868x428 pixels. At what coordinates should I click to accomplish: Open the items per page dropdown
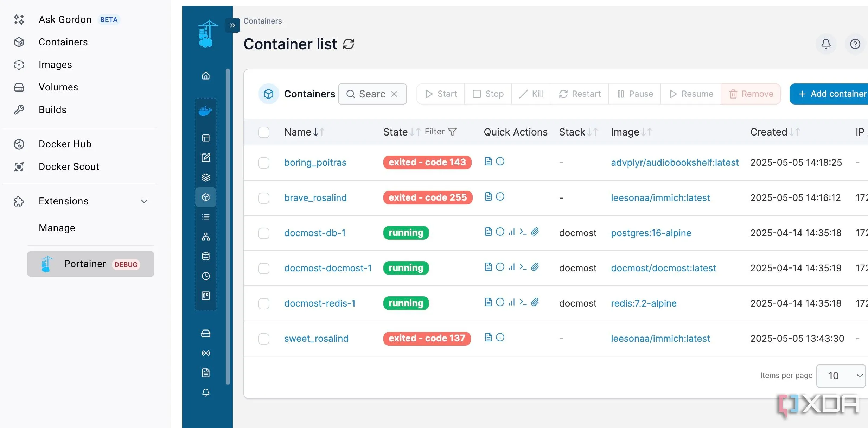coord(841,376)
